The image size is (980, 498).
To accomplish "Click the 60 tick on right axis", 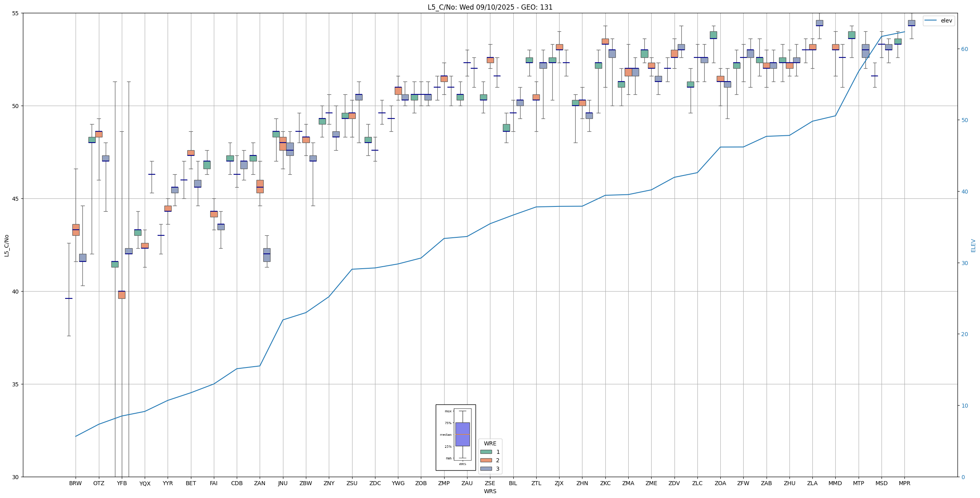I will [x=964, y=49].
